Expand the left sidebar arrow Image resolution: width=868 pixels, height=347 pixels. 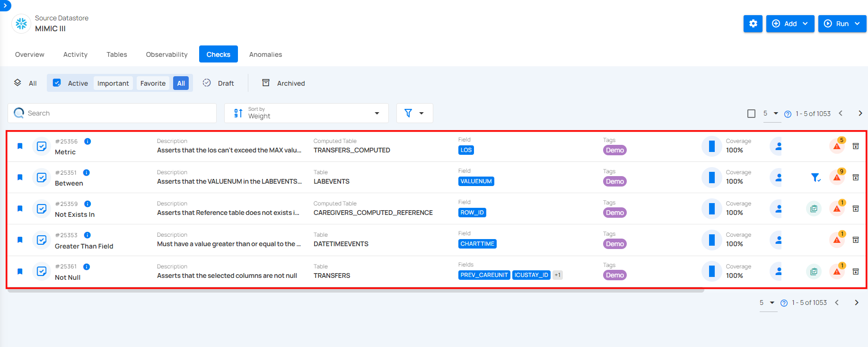pyautogui.click(x=5, y=5)
